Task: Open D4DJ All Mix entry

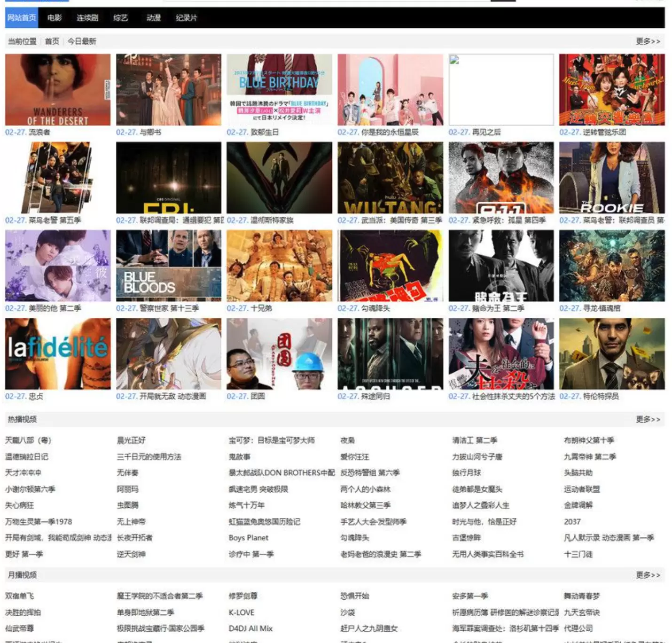Action: 250,628
